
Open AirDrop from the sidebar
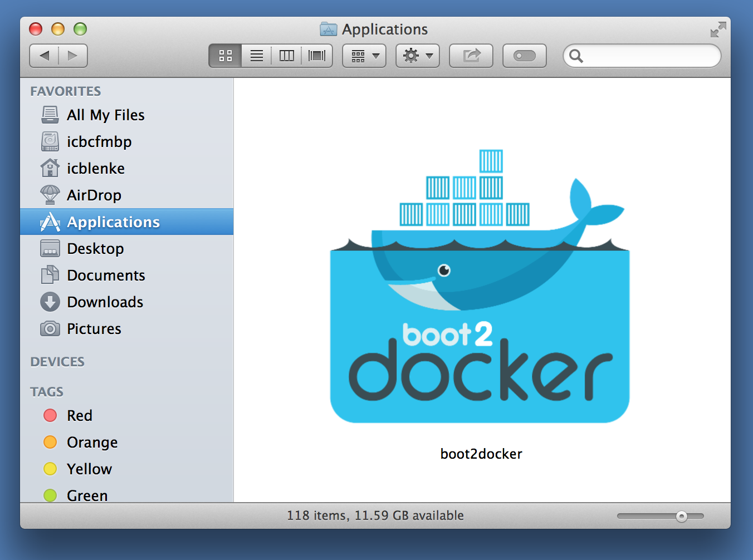[126, 195]
